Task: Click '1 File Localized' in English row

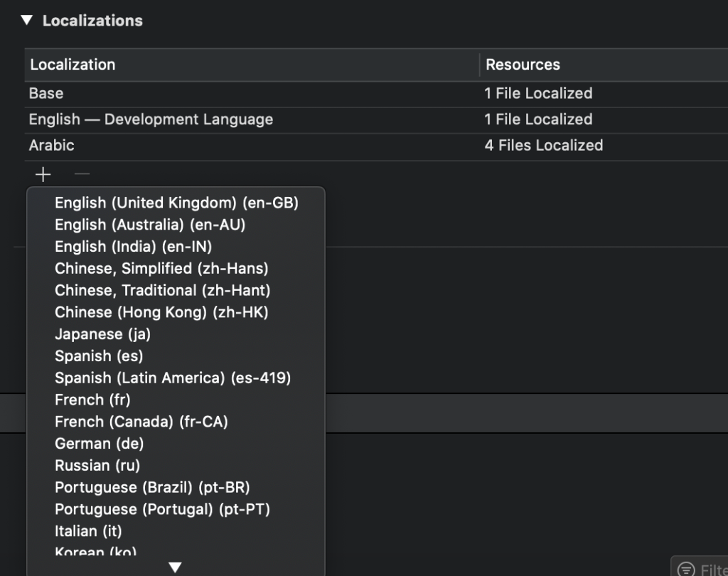Action: pos(539,119)
